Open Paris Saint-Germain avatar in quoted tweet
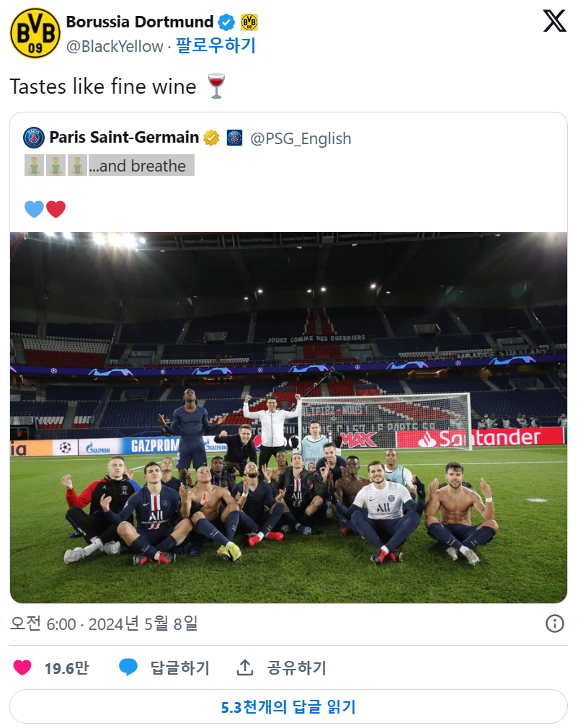Viewport: 578px width, 728px height. tap(34, 138)
